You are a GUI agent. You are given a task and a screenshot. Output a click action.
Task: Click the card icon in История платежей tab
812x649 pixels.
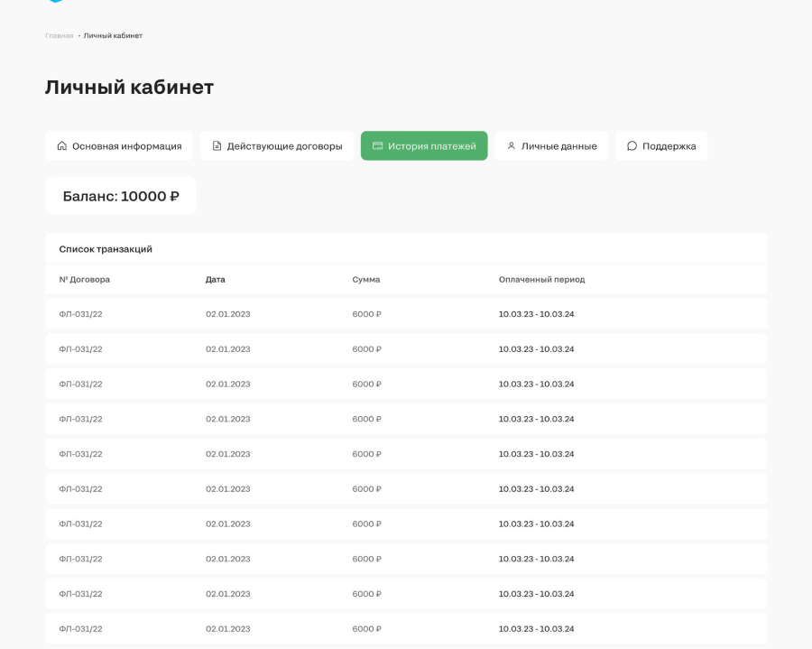point(377,145)
